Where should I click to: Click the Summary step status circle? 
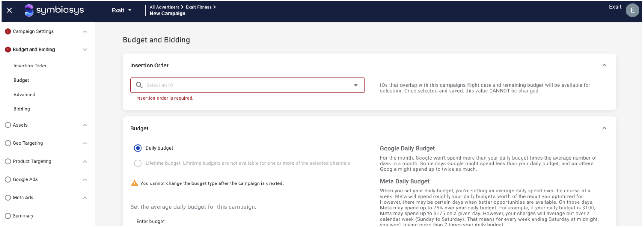pos(8,216)
